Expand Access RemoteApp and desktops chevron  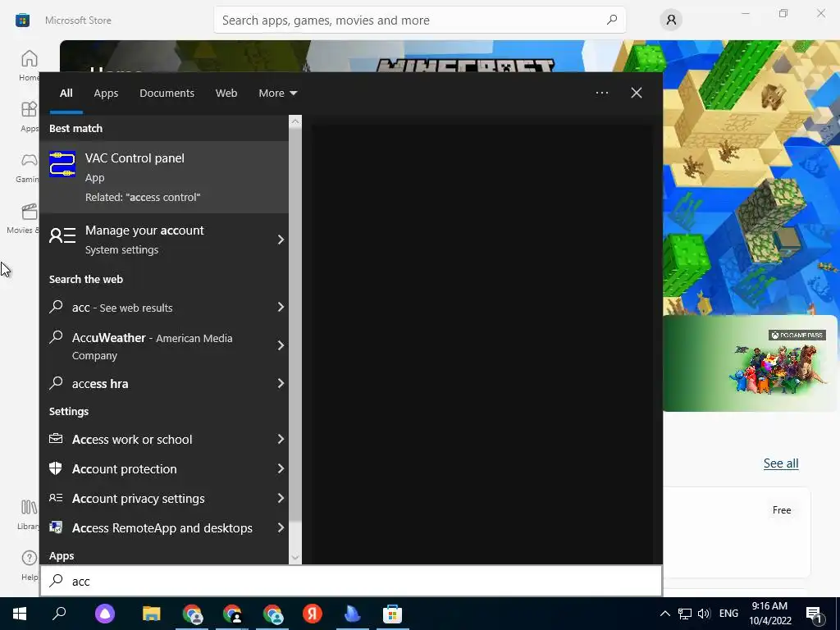point(281,527)
